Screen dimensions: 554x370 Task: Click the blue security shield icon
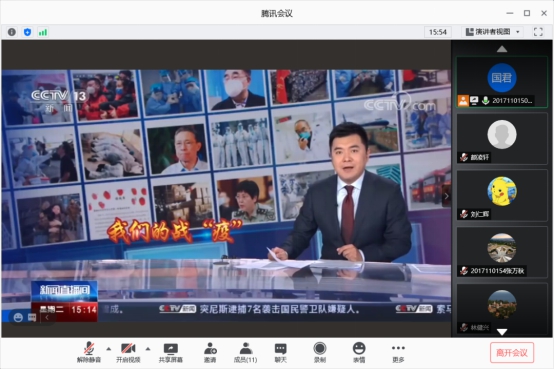[x=27, y=32]
